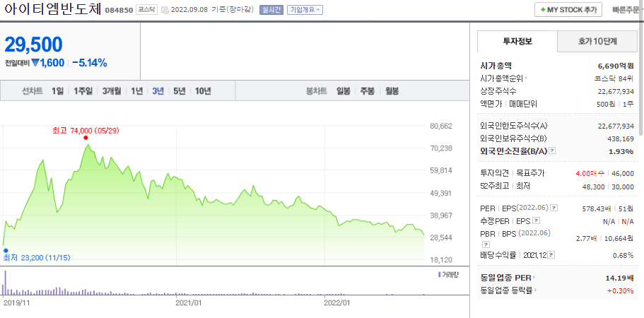Click the 시가총액 value 6,690억원
644x318 pixels.
[x=616, y=66]
